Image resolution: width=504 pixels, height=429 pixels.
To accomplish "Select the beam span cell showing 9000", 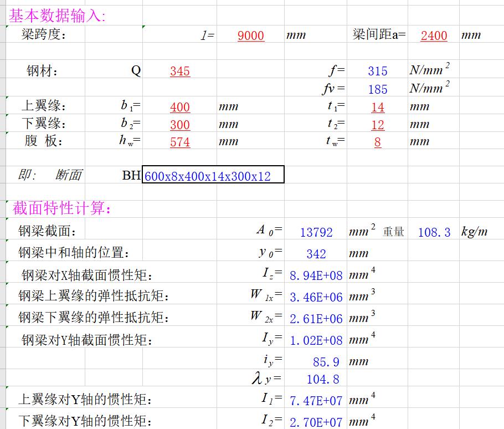I will (x=250, y=34).
